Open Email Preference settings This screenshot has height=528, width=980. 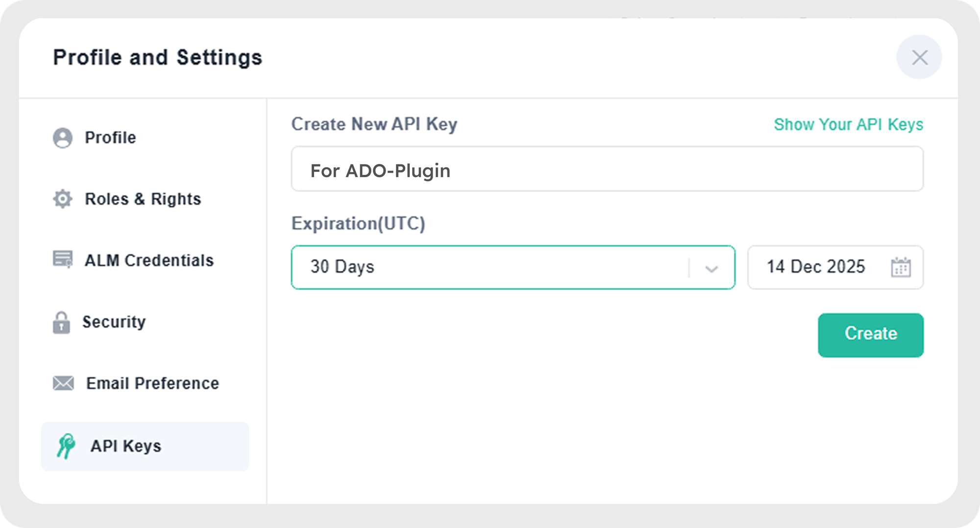[152, 383]
